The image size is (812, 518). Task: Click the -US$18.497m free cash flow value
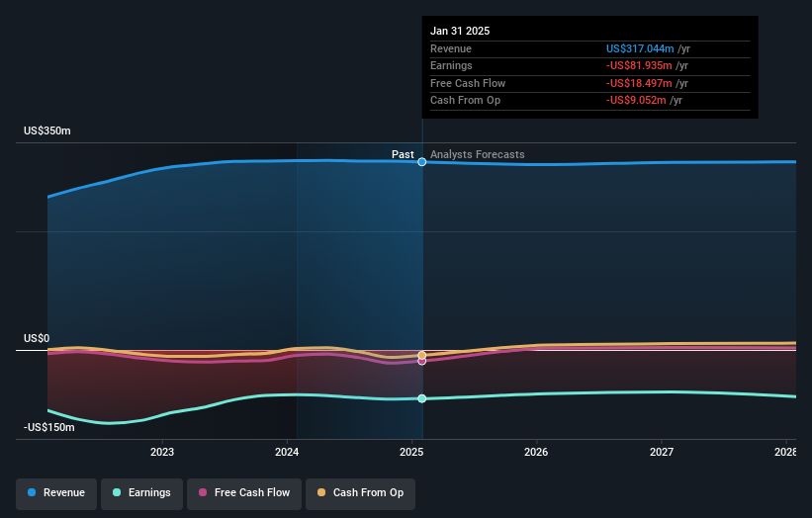click(639, 83)
